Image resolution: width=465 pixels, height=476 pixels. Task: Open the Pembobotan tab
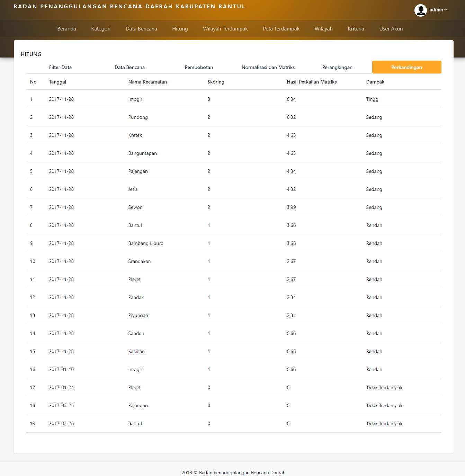coord(199,67)
